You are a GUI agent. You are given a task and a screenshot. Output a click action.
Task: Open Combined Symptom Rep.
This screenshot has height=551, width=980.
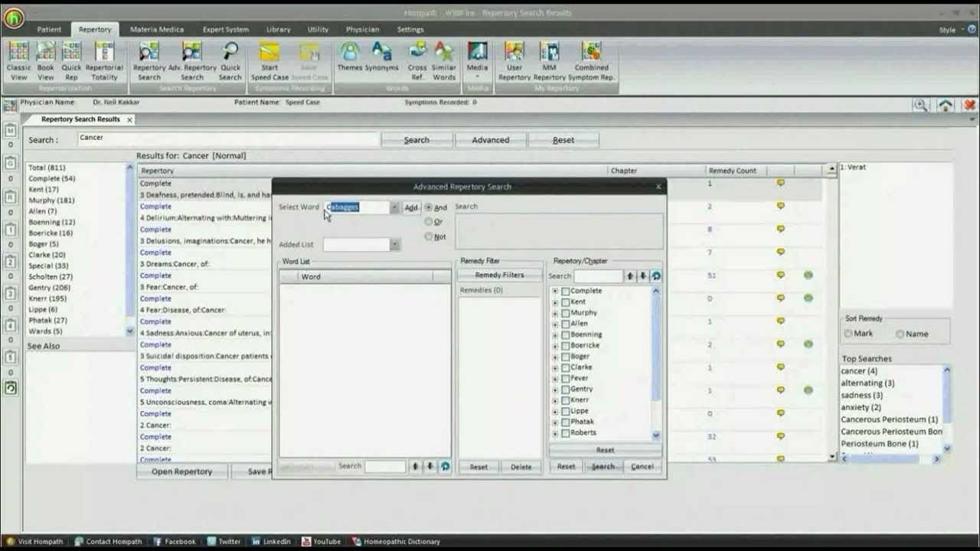[x=591, y=61]
